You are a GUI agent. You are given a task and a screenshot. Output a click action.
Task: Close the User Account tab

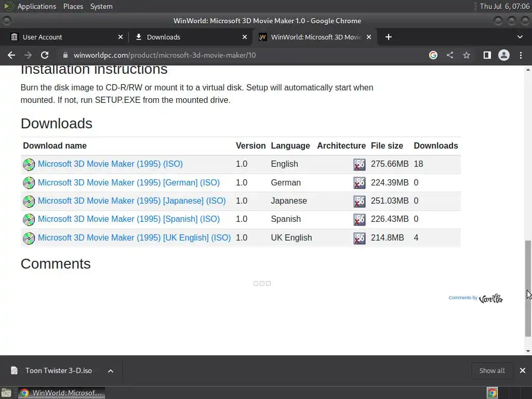[121, 37]
